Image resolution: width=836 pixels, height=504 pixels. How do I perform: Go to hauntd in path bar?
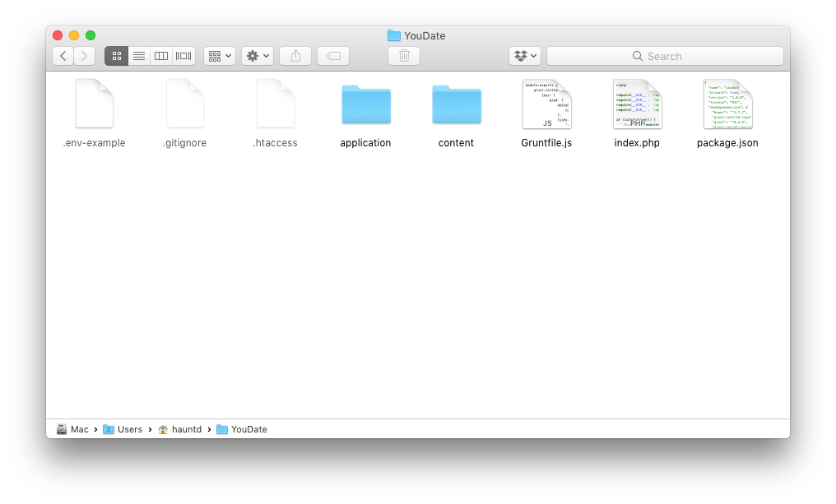pos(186,429)
